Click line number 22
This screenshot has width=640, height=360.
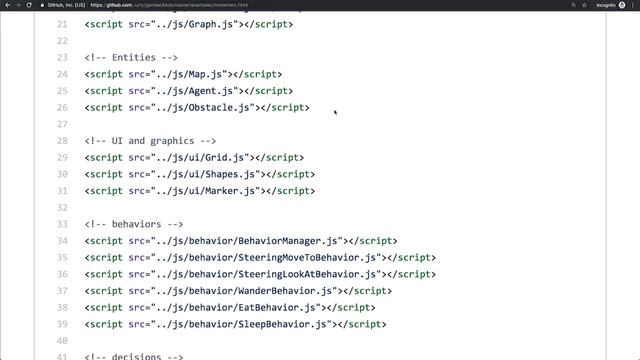[x=62, y=41]
